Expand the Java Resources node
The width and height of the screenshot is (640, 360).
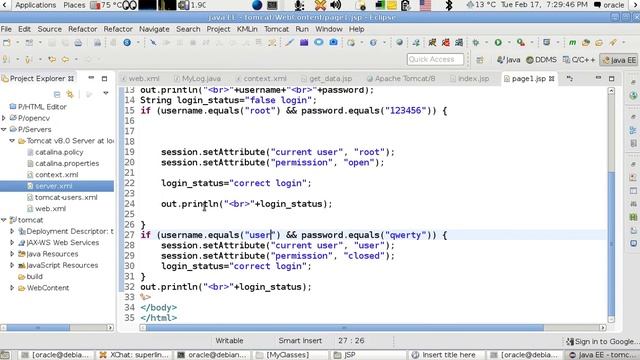pos(12,254)
